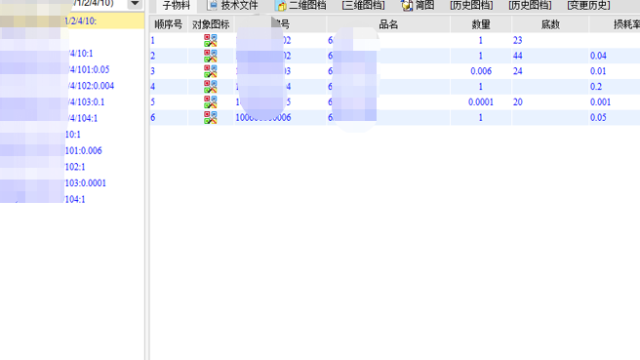
Task: Switch to the 子物料 tab
Action: coord(176,5)
